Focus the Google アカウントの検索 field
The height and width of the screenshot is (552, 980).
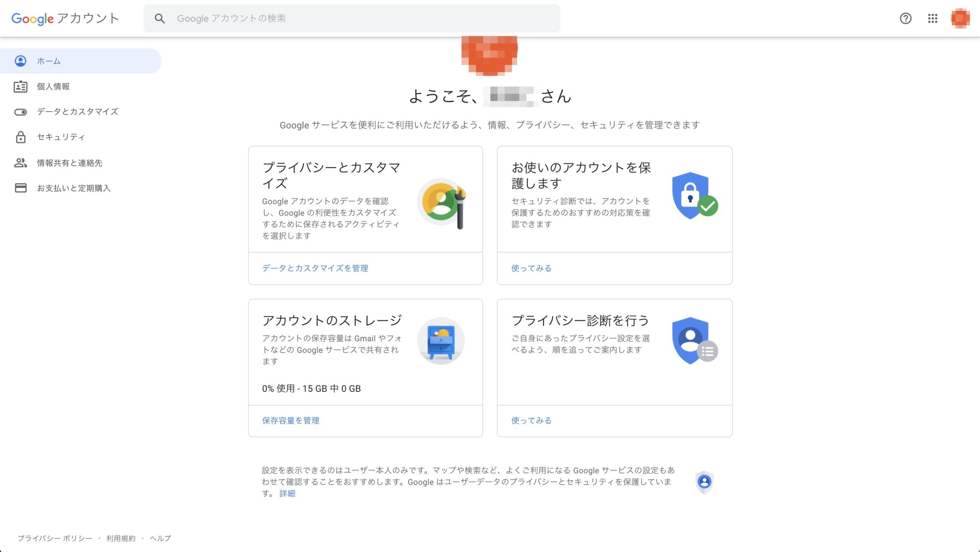[351, 18]
